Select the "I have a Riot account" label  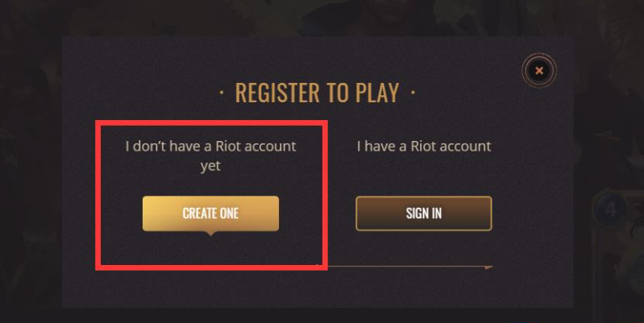point(424,147)
